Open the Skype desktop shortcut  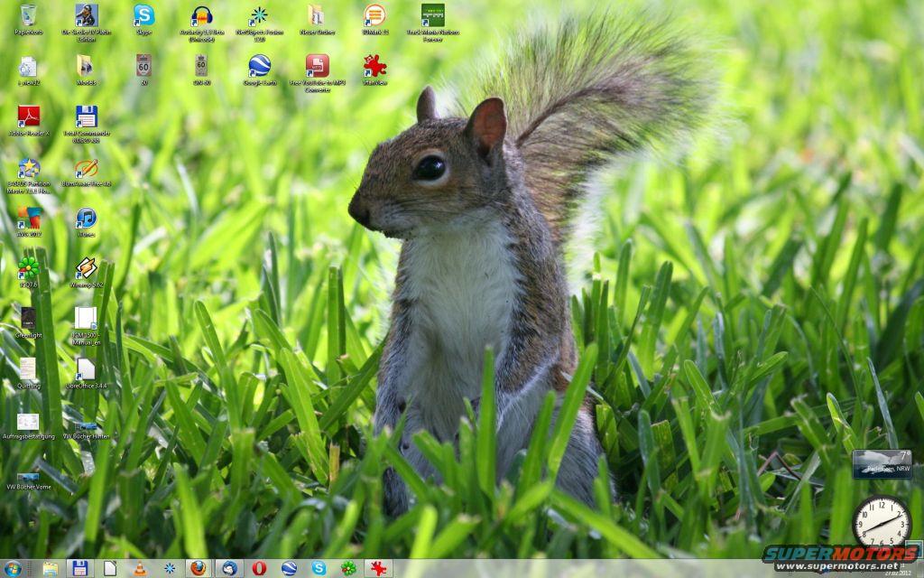pyautogui.click(x=144, y=16)
